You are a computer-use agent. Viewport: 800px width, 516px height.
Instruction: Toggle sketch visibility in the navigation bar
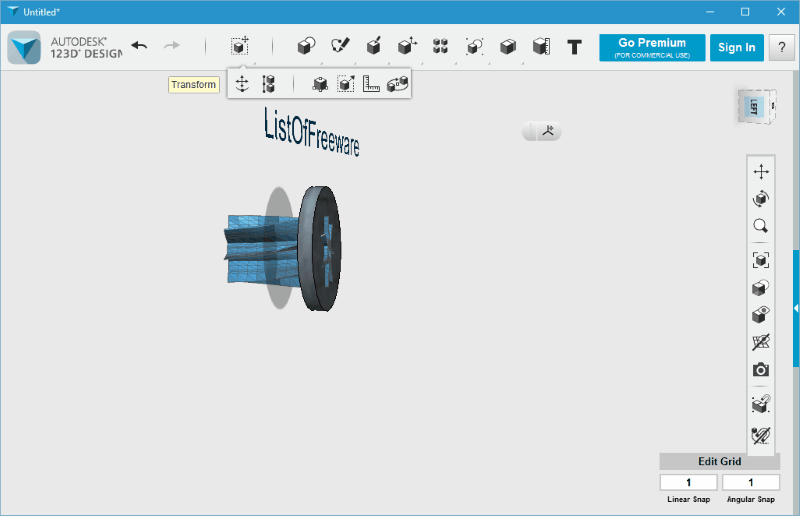[761, 435]
